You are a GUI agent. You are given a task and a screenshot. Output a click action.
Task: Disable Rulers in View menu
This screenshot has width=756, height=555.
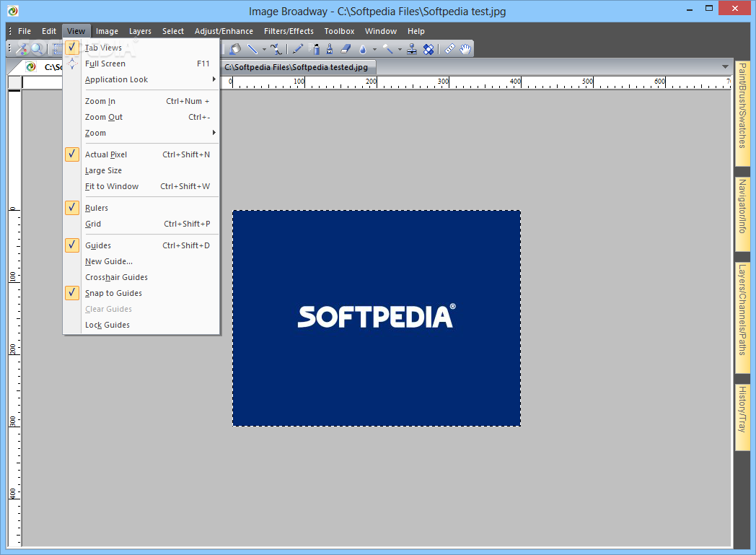point(141,208)
